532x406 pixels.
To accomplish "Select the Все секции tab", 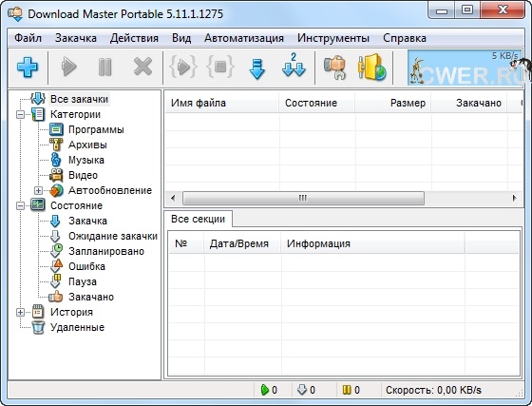I will coord(199,219).
